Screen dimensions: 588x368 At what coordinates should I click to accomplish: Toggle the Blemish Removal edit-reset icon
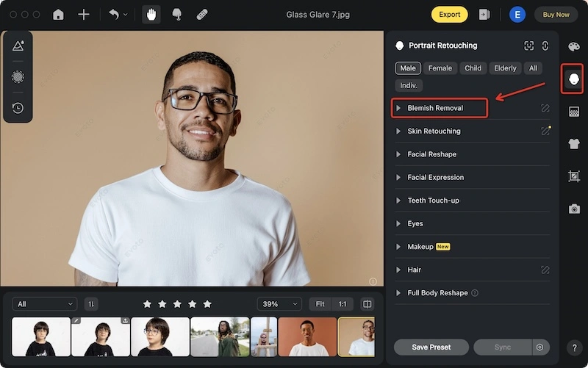point(545,108)
